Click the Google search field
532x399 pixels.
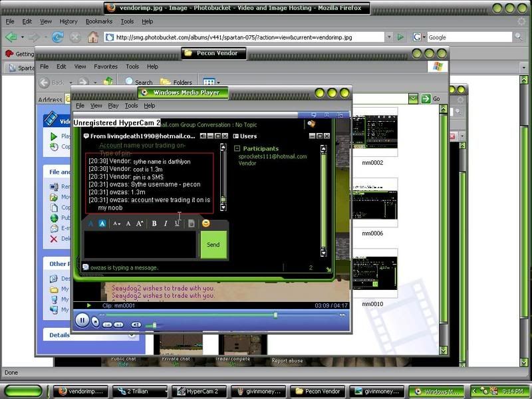pyautogui.click(x=469, y=37)
